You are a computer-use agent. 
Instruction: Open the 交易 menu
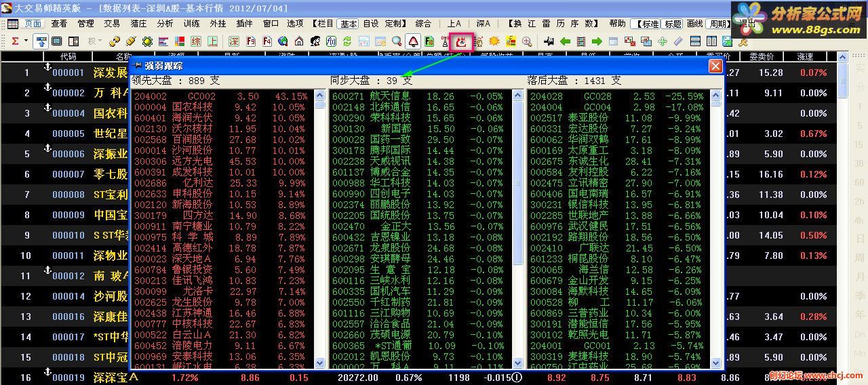point(112,23)
